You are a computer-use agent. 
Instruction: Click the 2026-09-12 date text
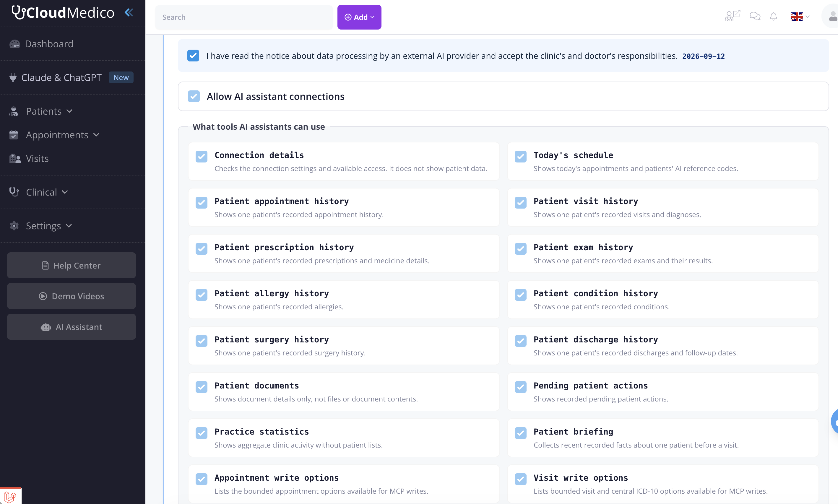[x=703, y=56]
